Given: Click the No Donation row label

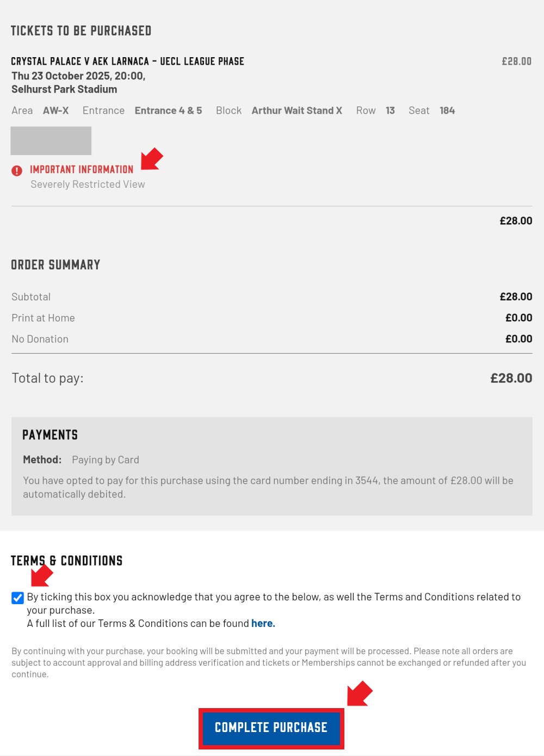Looking at the screenshot, I should 40,339.
